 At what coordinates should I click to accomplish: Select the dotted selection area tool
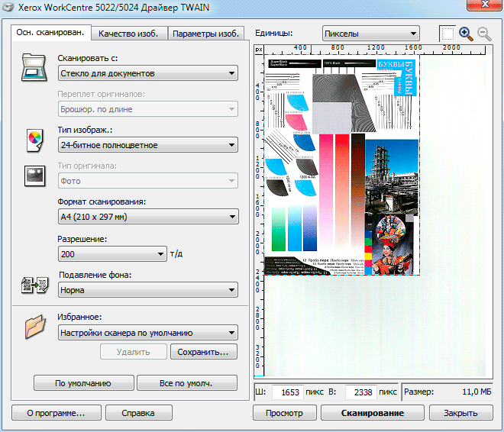click(x=447, y=34)
